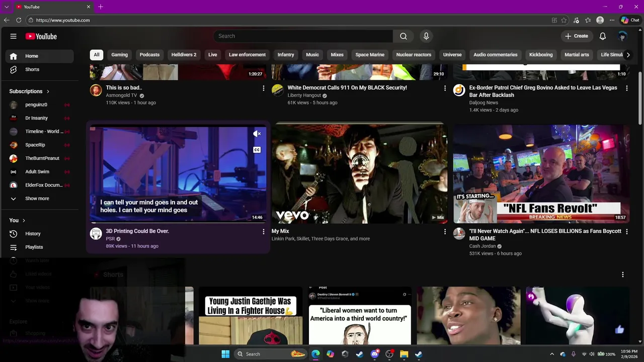
Task: Show hidden system tray icons
Action: tap(552, 354)
